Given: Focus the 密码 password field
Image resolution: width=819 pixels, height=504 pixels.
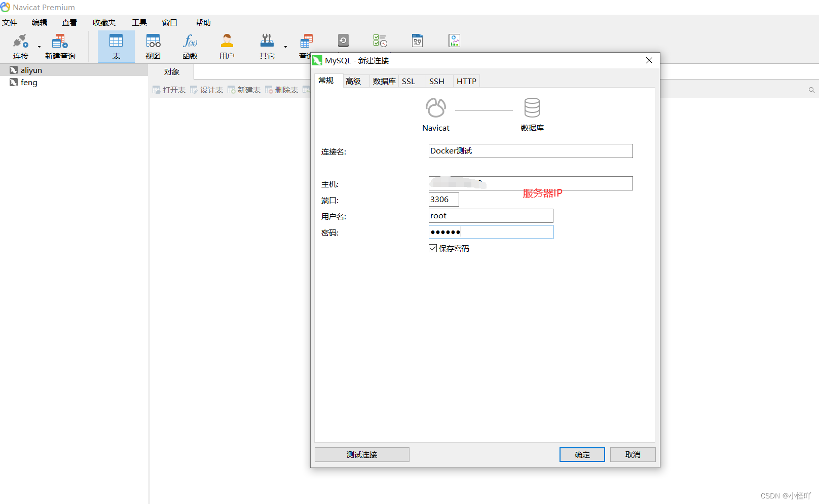Looking at the screenshot, I should [491, 232].
